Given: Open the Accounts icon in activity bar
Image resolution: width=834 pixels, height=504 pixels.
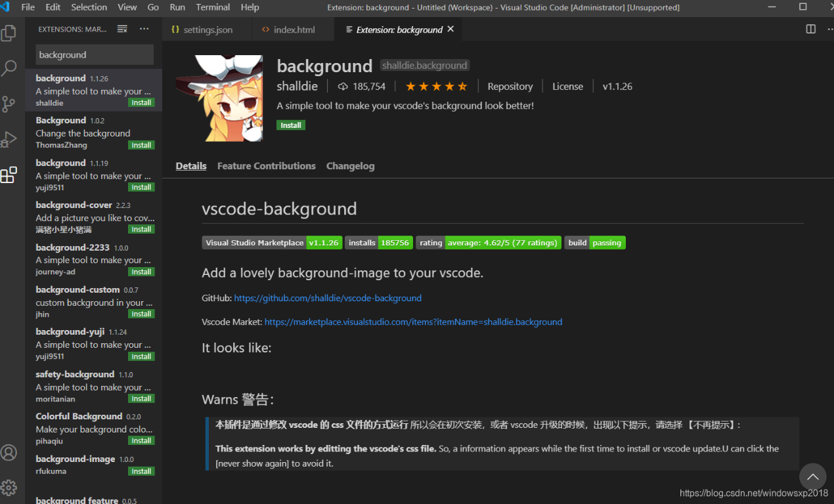Looking at the screenshot, I should [9, 453].
